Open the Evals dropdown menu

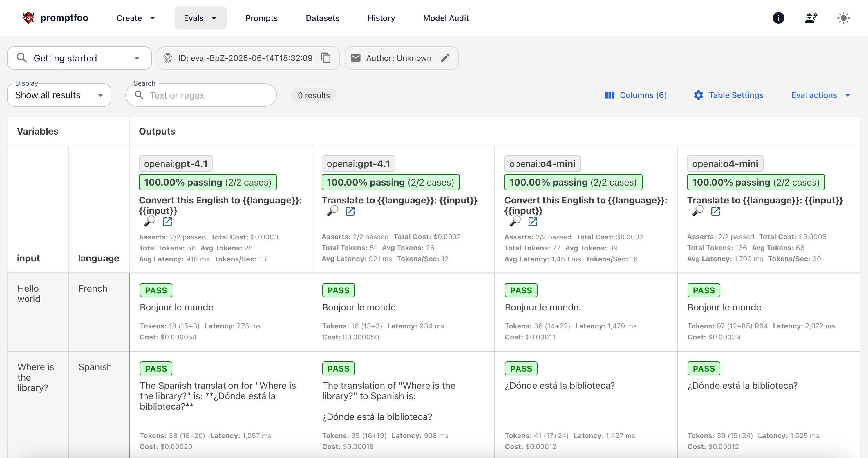pos(200,18)
